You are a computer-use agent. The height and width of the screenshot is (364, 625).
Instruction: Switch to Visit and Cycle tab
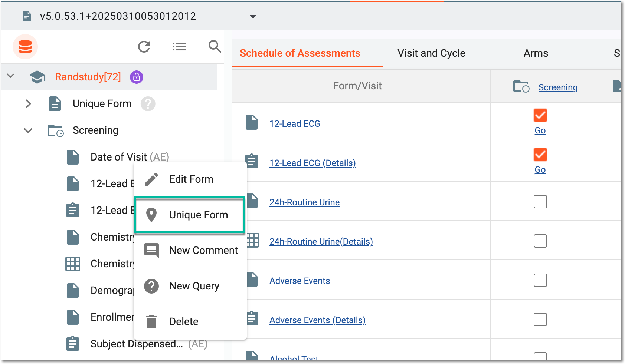click(x=431, y=53)
